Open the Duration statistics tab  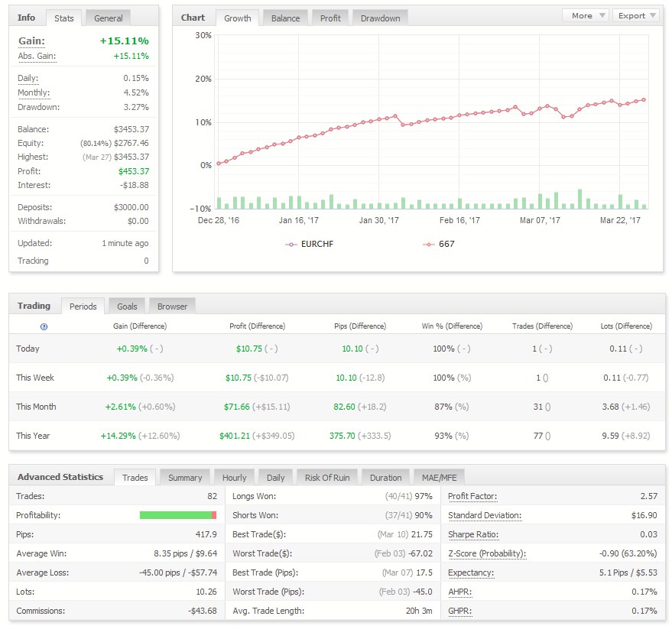pos(386,477)
